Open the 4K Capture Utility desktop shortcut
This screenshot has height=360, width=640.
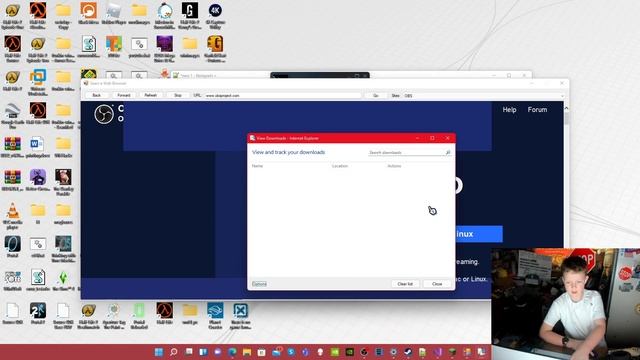click(215, 16)
